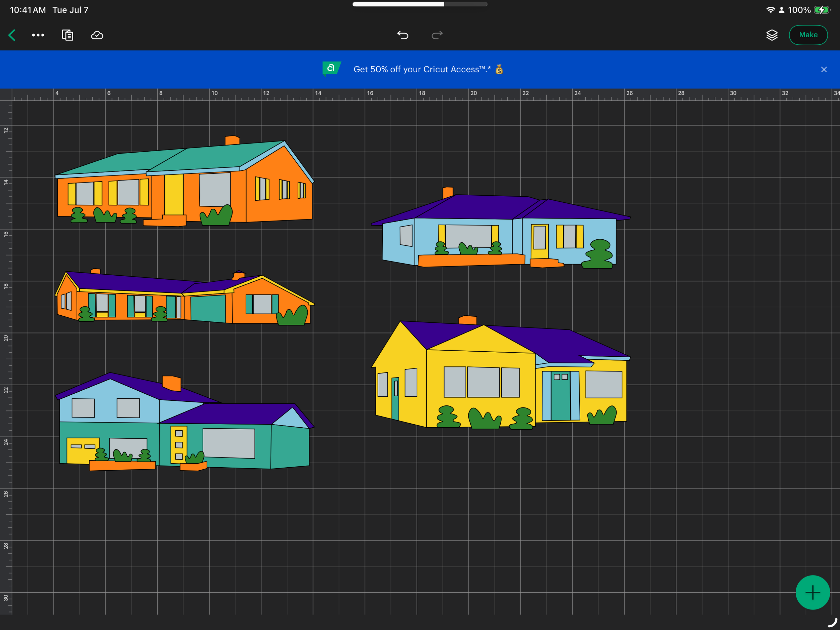The width and height of the screenshot is (840, 630).
Task: Click the Make button
Action: pyautogui.click(x=808, y=35)
